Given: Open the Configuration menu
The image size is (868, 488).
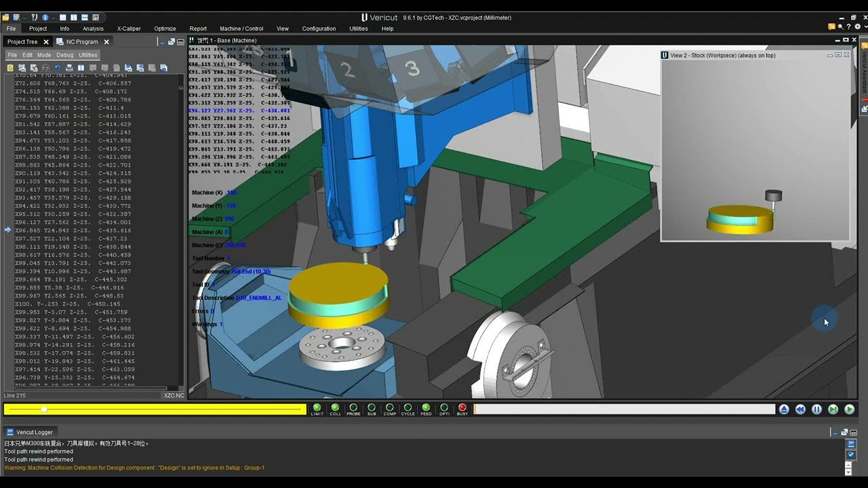Looking at the screenshot, I should [x=319, y=28].
